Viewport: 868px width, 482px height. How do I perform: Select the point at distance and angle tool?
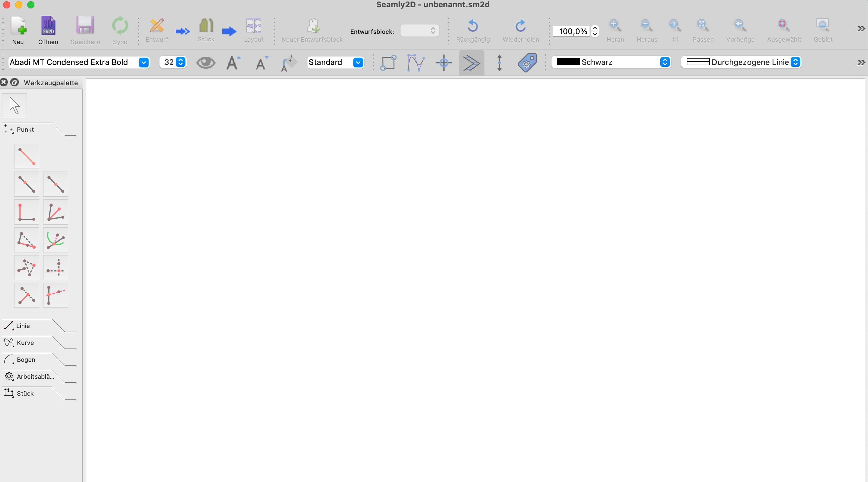(27, 157)
